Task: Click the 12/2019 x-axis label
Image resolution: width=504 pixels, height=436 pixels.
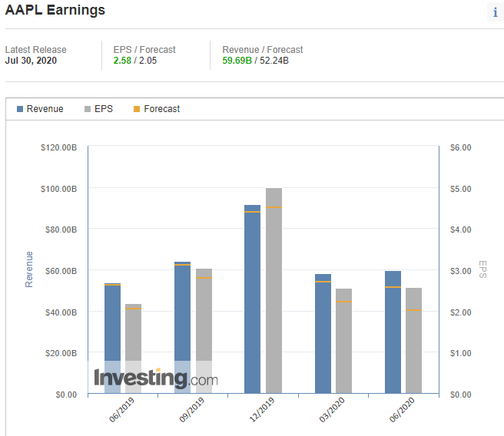Action: tap(262, 410)
